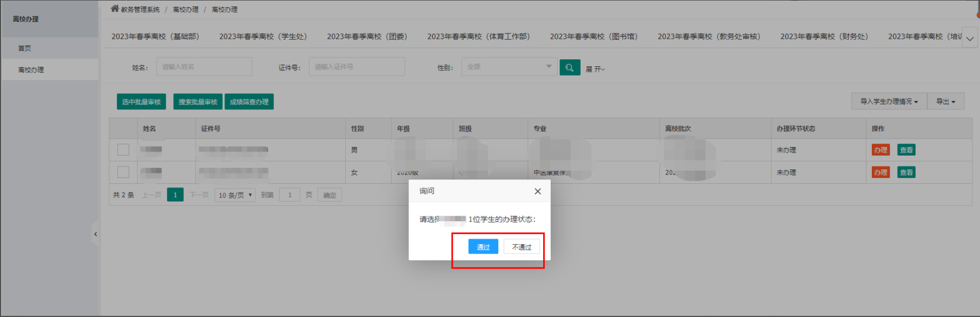
Task: Switch to 2023年春季离校（财务处）tab
Action: point(823,36)
